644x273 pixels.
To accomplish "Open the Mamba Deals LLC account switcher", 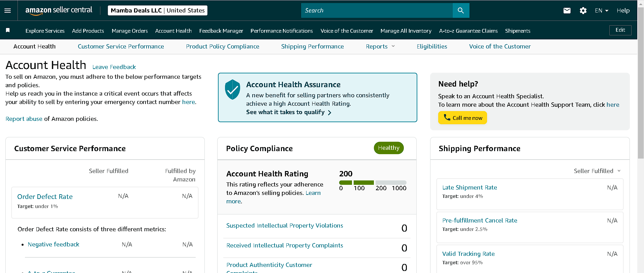I will (158, 10).
